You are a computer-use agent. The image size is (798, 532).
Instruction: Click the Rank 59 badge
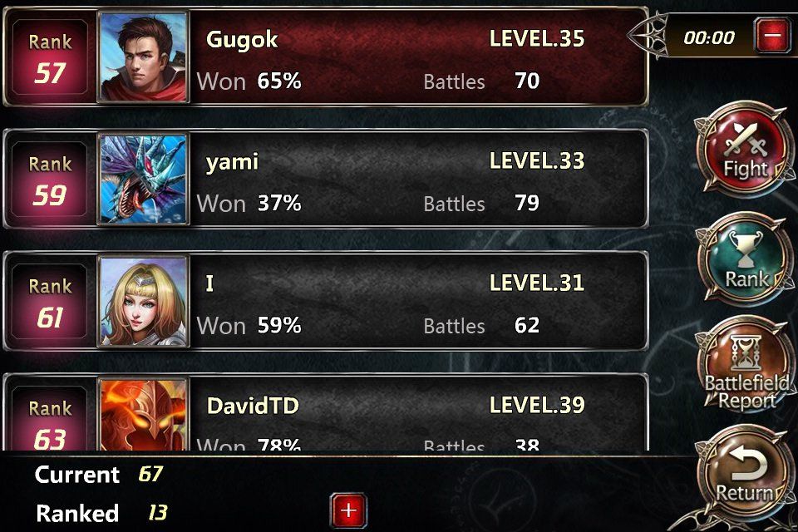(x=49, y=180)
